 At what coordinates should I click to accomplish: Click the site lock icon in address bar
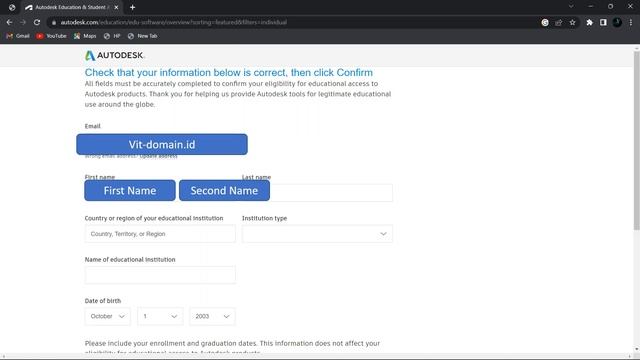(x=54, y=22)
